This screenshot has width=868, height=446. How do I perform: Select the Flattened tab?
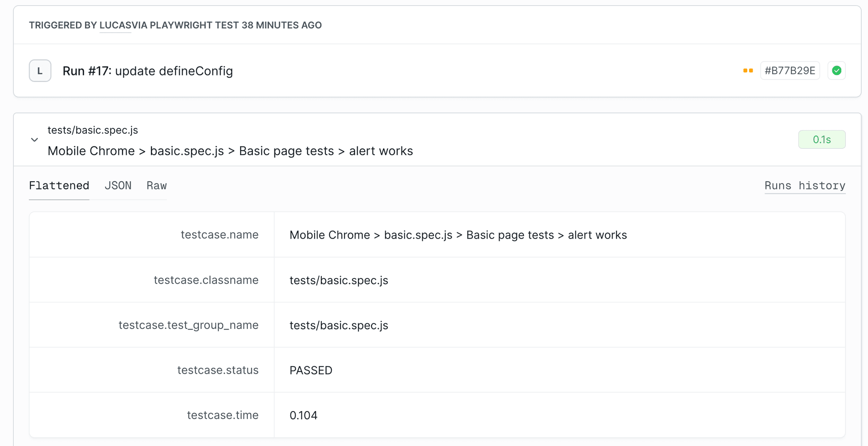point(59,186)
